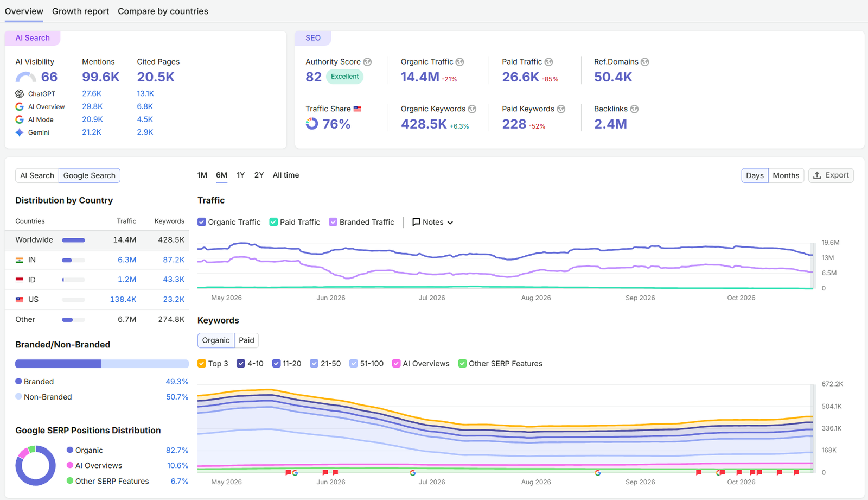This screenshot has height=500, width=868.
Task: Click the US keywords value 23.2K
Action: tap(174, 299)
